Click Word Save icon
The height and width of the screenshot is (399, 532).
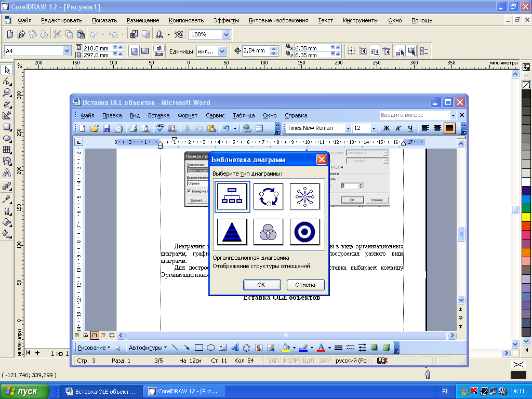(x=107, y=128)
